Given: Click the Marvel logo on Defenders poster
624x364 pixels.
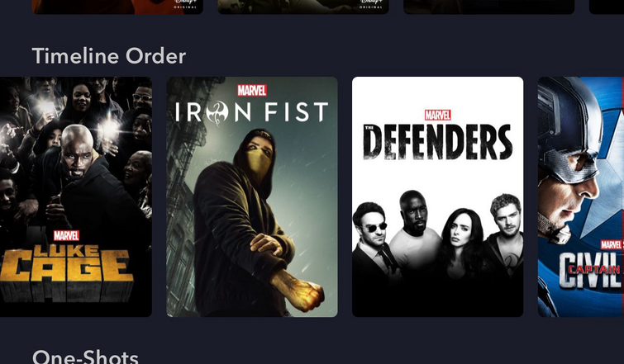Looking at the screenshot, I should (x=438, y=116).
